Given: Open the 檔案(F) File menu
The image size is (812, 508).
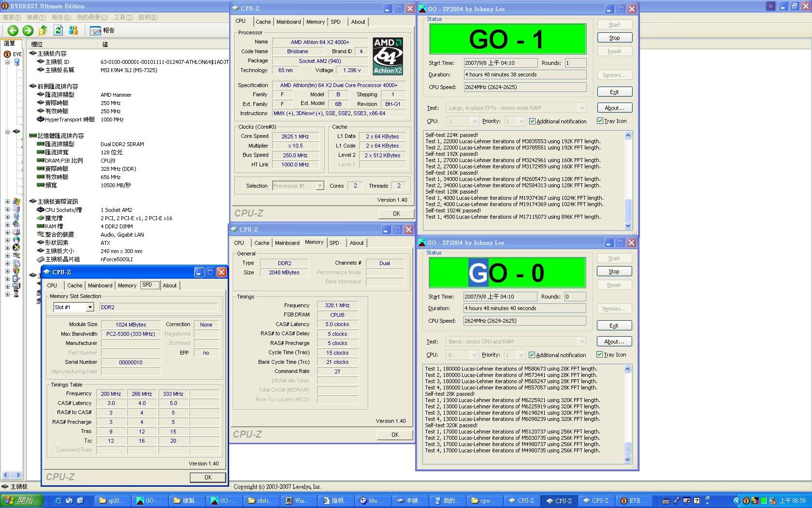Looking at the screenshot, I should tap(12, 17).
